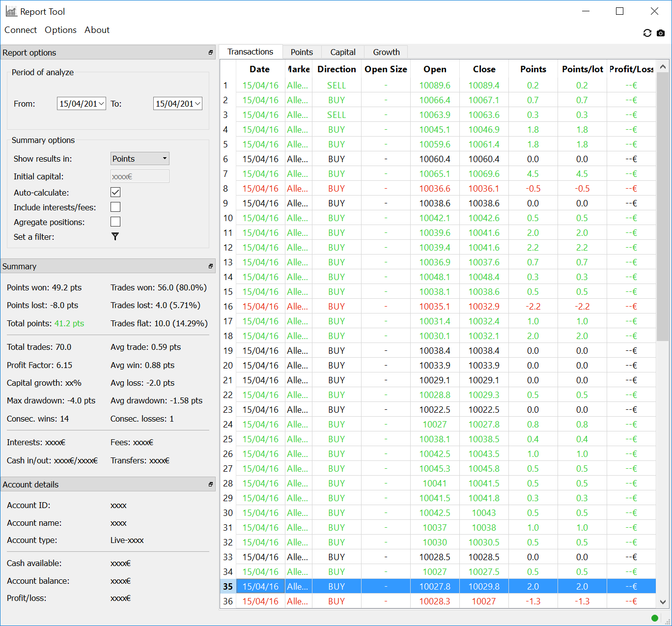
Task: Open the To date dropdown
Action: tap(197, 104)
